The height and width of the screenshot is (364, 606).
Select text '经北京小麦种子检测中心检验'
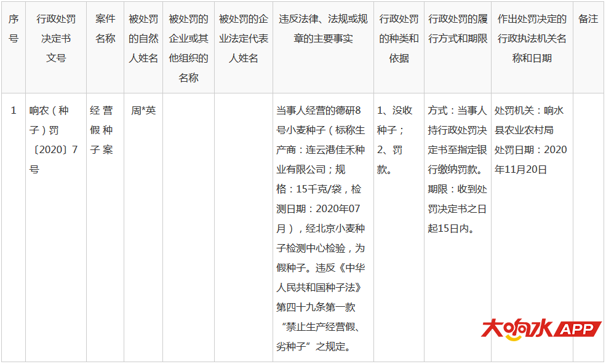click(x=321, y=239)
